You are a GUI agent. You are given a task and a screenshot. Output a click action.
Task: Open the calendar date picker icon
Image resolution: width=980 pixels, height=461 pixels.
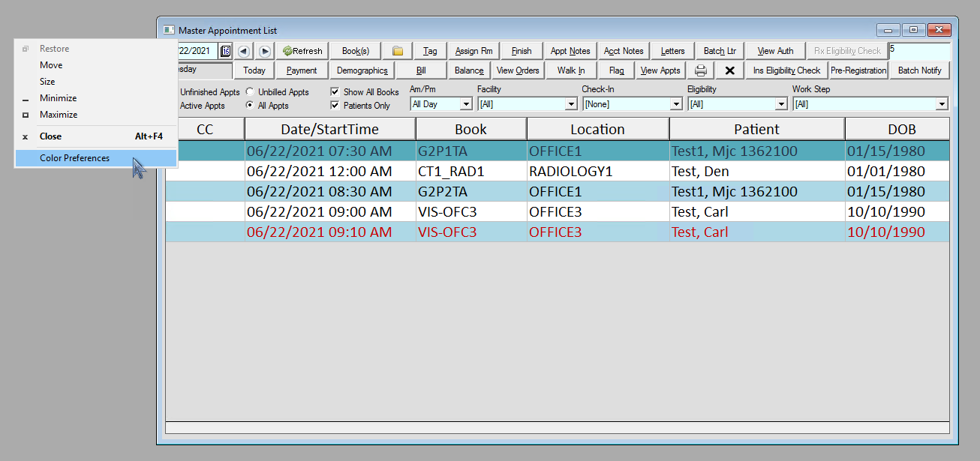(x=225, y=51)
